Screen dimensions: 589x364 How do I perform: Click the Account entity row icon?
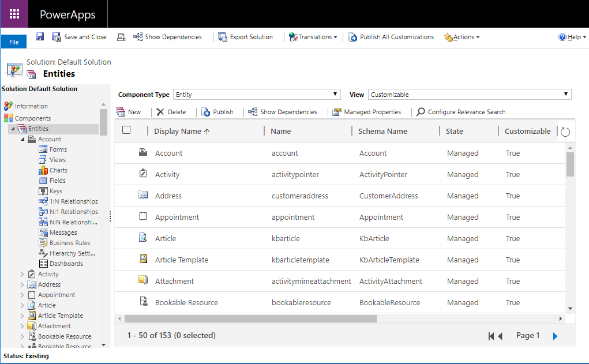click(143, 152)
